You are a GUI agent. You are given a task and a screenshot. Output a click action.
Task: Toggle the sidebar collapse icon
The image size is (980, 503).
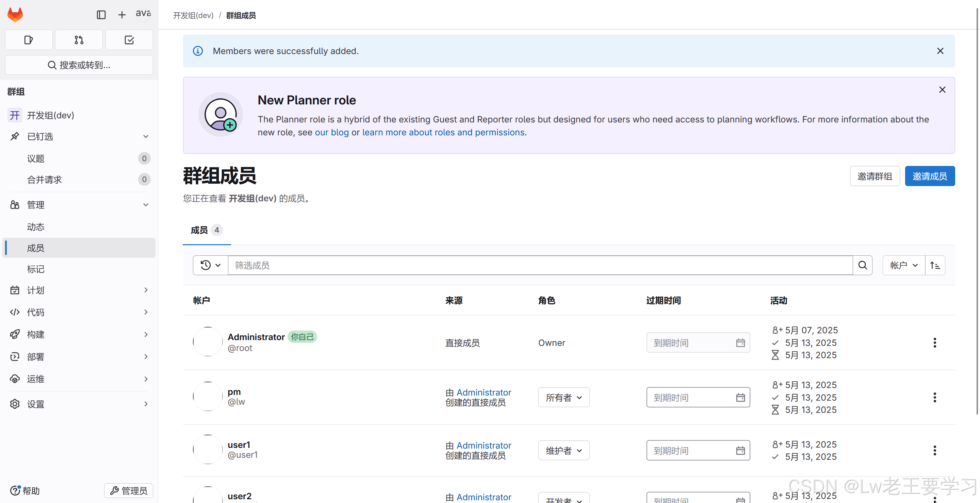pos(101,15)
